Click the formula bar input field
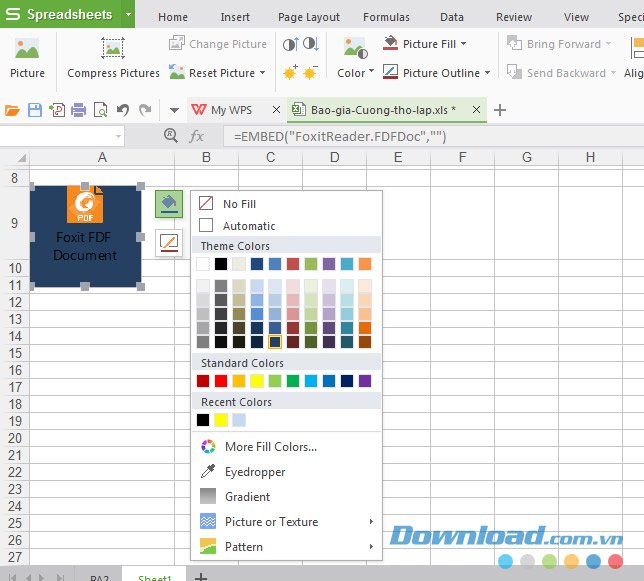 (x=433, y=136)
